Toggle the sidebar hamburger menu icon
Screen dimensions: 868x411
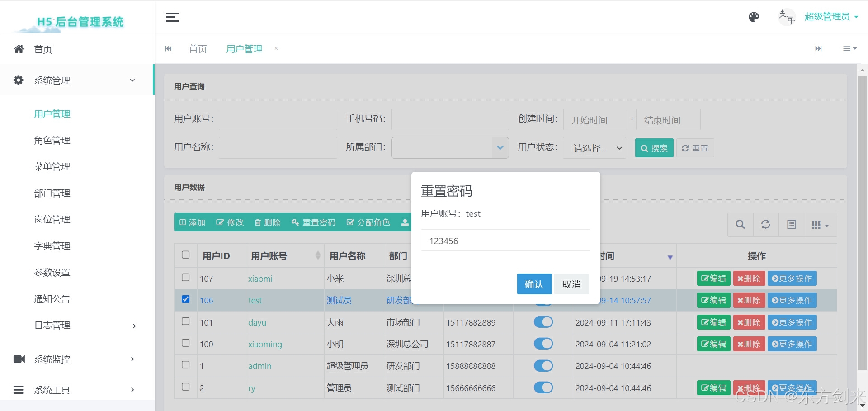[x=172, y=17]
